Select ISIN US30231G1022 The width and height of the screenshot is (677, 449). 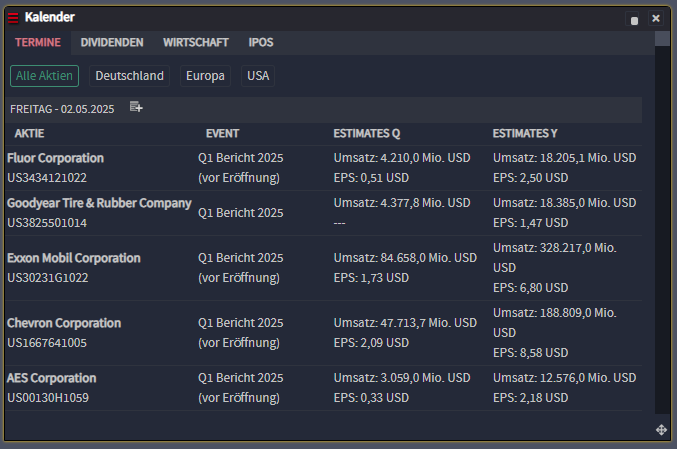tap(47, 278)
